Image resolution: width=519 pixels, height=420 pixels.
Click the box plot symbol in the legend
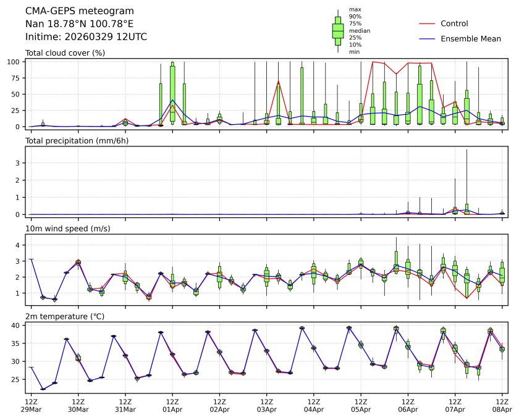[337, 31]
